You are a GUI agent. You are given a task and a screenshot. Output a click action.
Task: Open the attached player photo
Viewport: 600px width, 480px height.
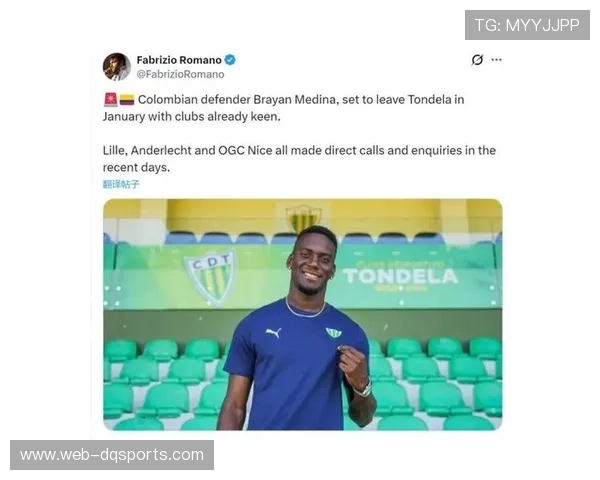(303, 315)
